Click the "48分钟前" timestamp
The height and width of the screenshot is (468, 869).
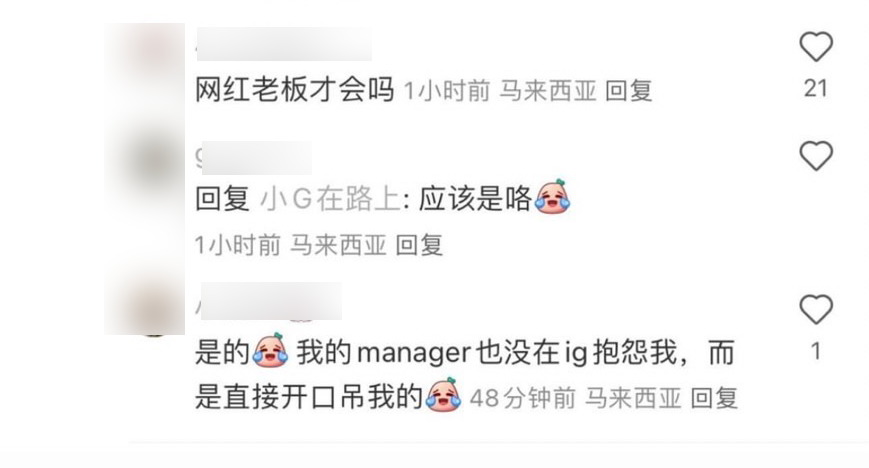click(523, 398)
